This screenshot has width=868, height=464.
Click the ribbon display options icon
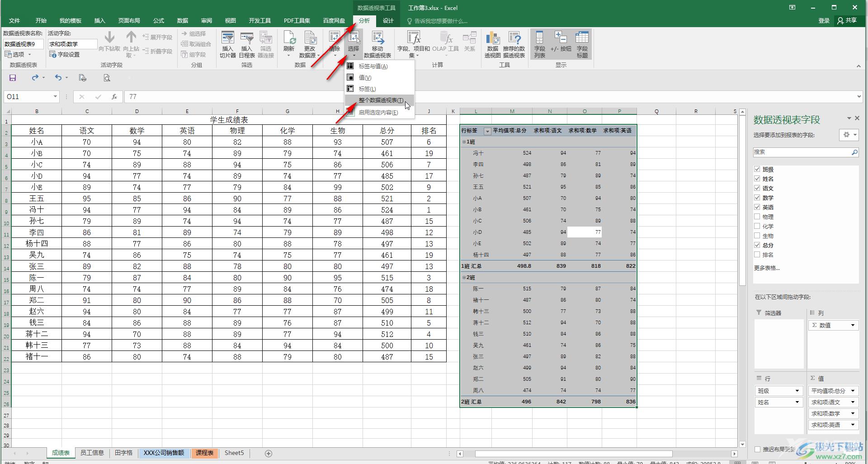coord(792,8)
